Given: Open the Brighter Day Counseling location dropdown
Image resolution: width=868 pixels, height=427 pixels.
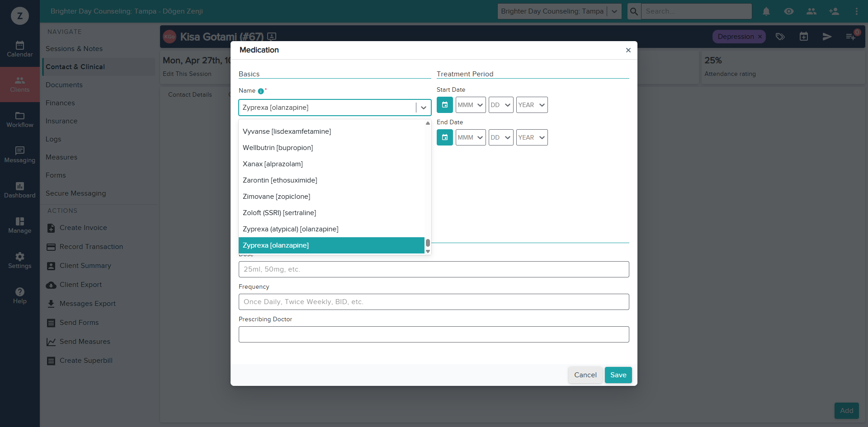Looking at the screenshot, I should [x=560, y=11].
